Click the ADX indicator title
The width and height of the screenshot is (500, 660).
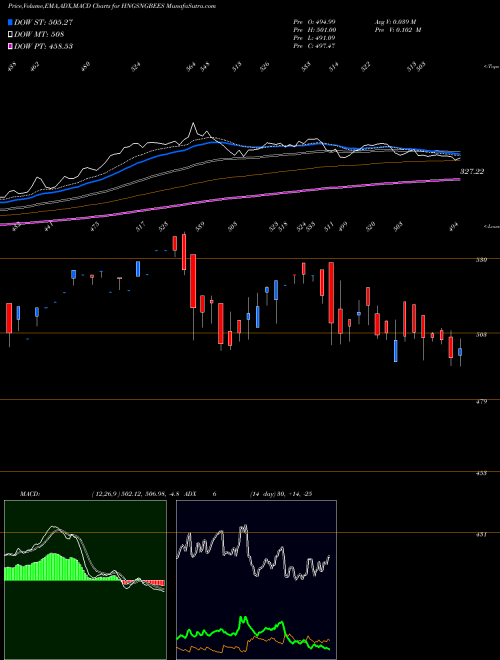pyautogui.click(x=190, y=494)
